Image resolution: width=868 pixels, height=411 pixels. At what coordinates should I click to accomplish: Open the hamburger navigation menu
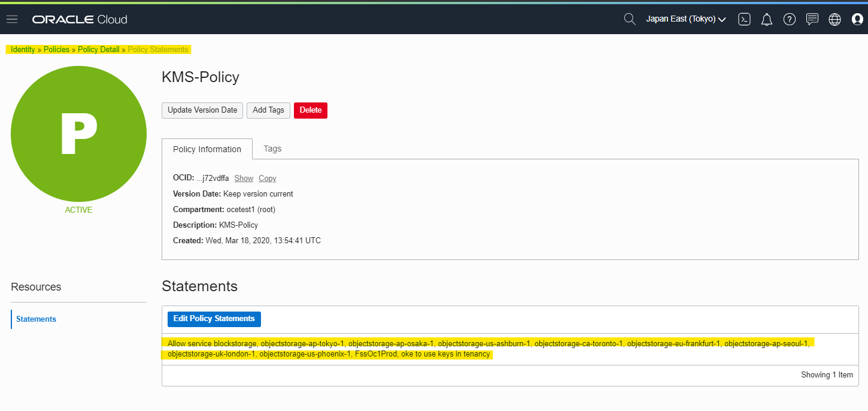coord(12,19)
